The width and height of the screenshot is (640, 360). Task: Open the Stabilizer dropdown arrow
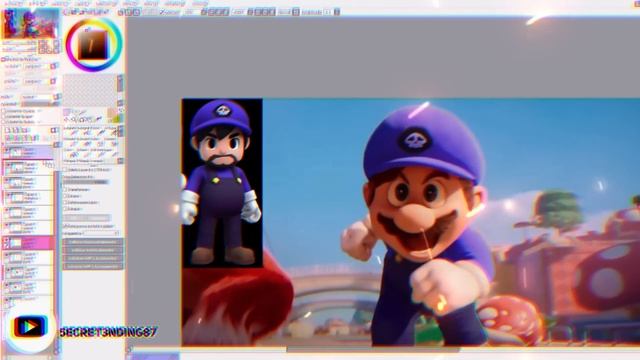point(337,12)
